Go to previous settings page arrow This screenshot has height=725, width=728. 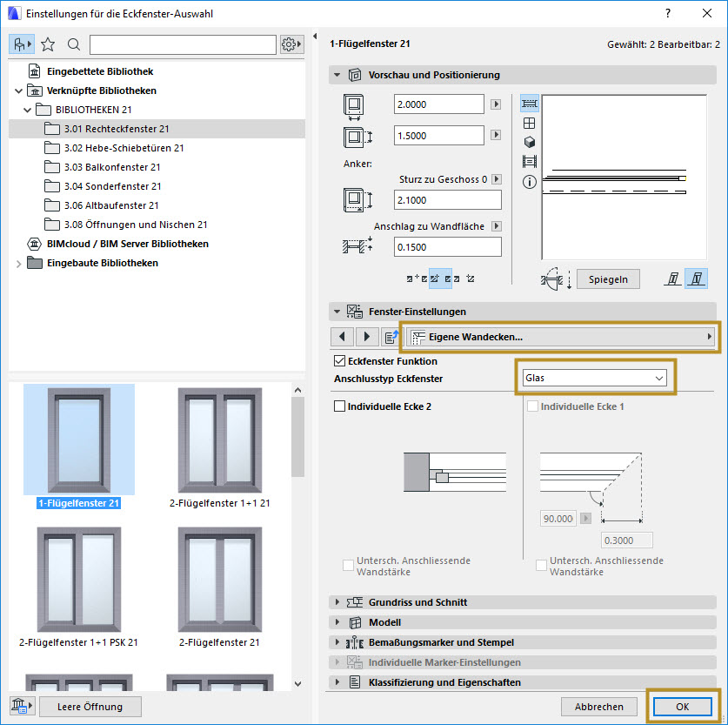[342, 337]
